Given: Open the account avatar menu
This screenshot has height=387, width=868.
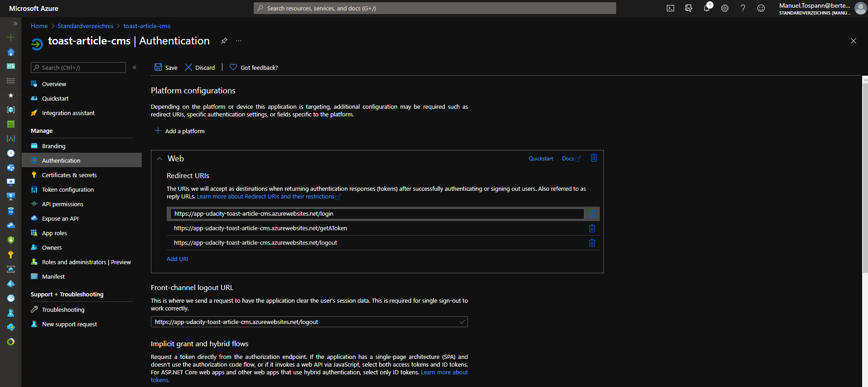Looking at the screenshot, I should [860, 8].
